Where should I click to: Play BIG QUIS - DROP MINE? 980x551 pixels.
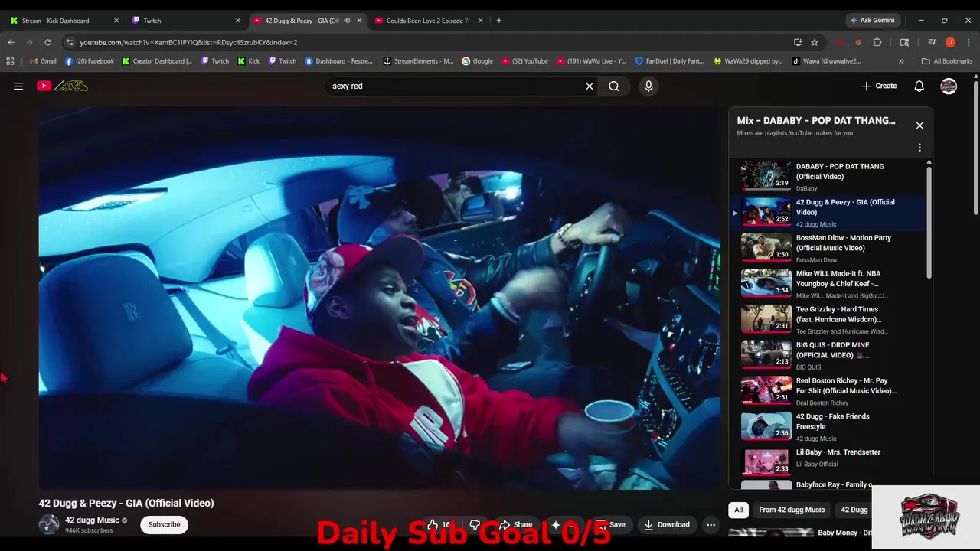(x=827, y=355)
